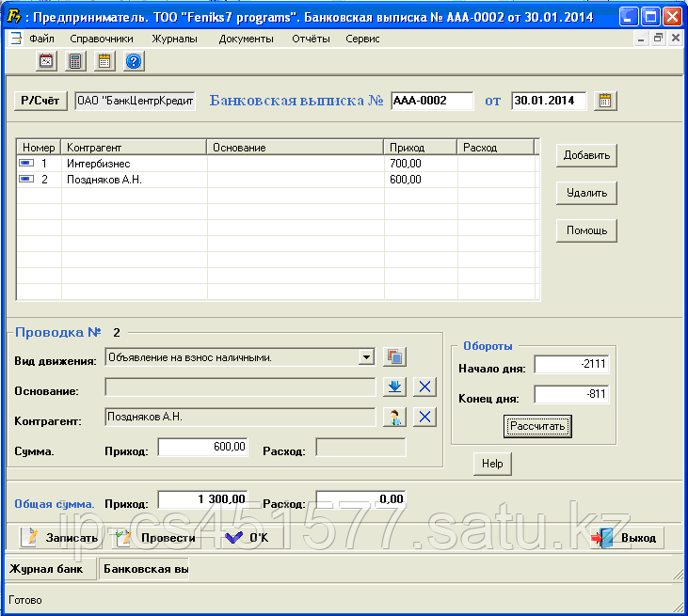Click the Записать save button
This screenshot has width=688, height=616.
61,538
